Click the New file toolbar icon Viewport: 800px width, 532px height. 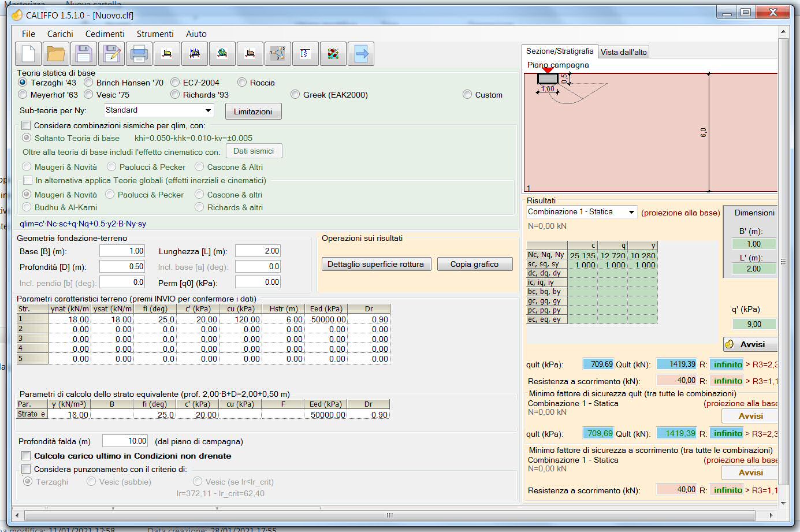pyautogui.click(x=28, y=54)
